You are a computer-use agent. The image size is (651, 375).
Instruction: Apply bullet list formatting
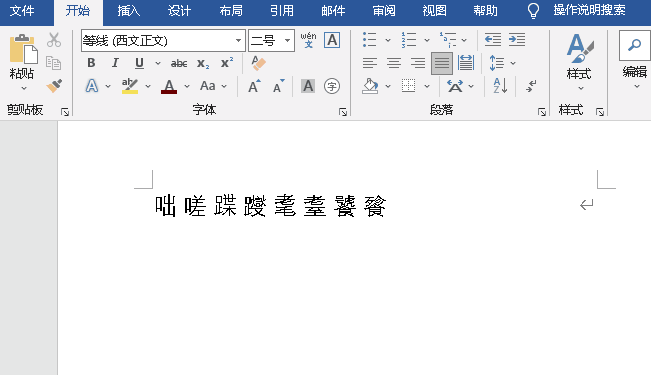(370, 40)
